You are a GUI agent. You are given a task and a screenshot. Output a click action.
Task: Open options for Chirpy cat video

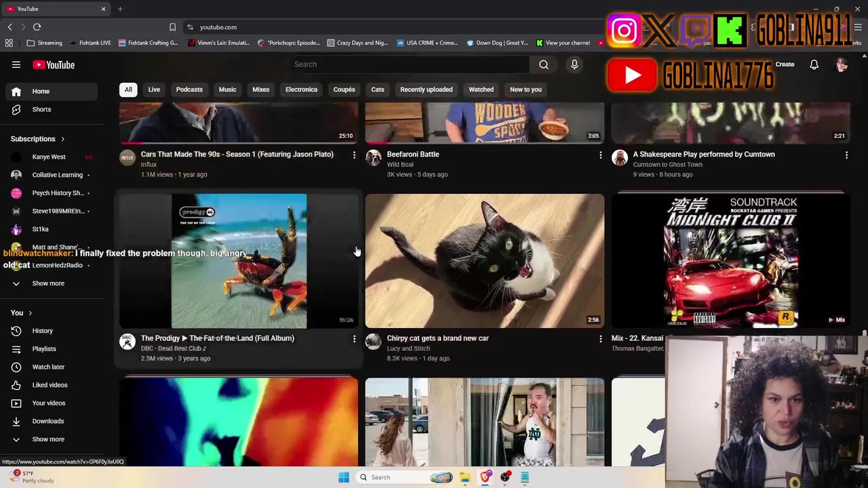tap(600, 338)
